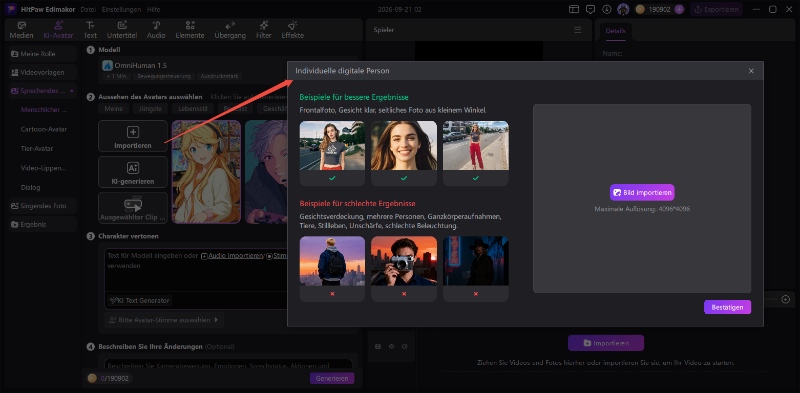Screen dimensions: 800x393
Task: Select Cartoon-Avatar in sidebar
Action: (44, 129)
